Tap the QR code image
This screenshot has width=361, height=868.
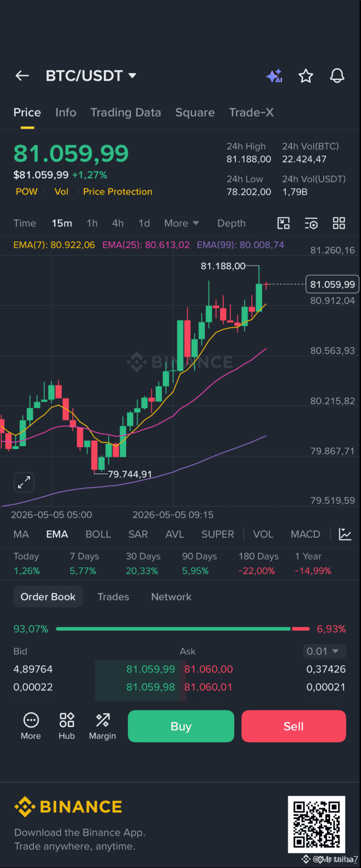[316, 824]
